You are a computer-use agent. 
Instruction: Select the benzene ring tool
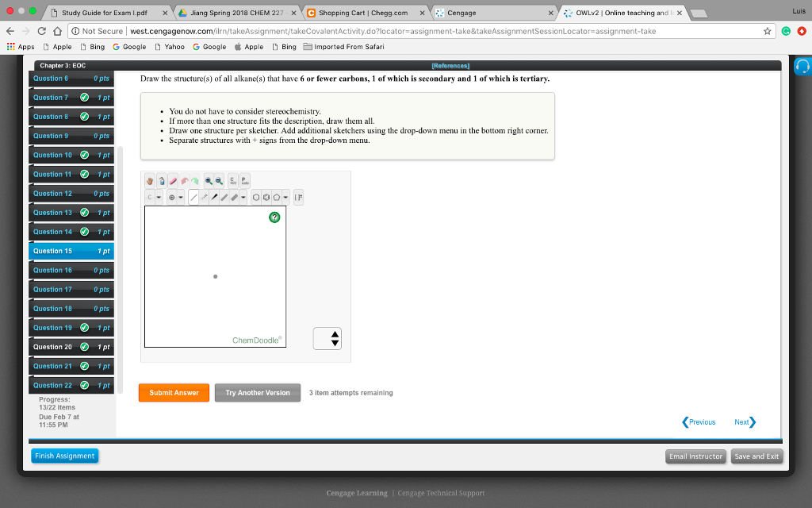[266, 198]
